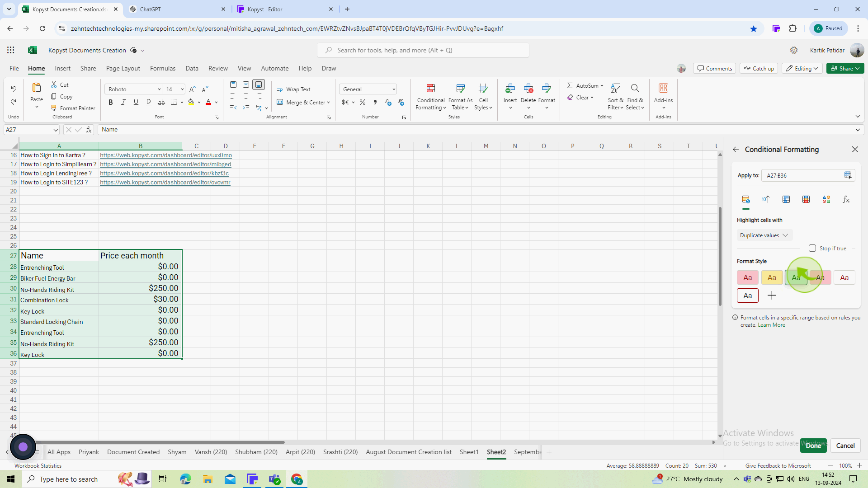Image resolution: width=868 pixels, height=488 pixels.
Task: Click the Sheet2 tab at bottom
Action: coord(497,452)
